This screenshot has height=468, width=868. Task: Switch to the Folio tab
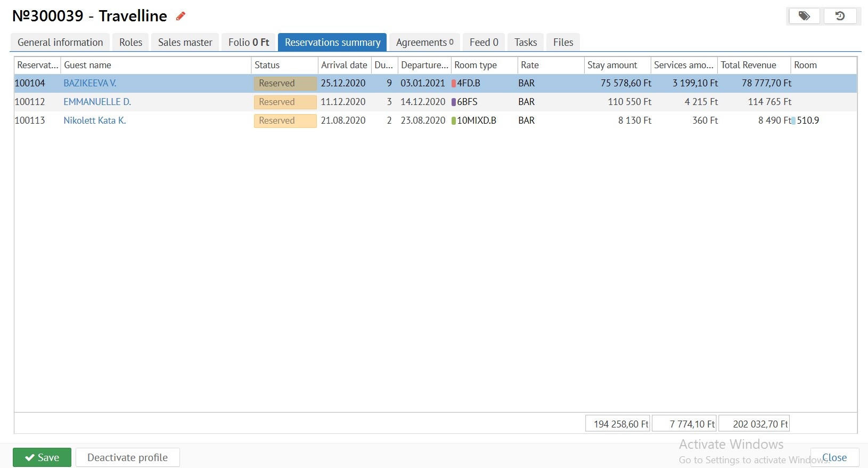pos(249,43)
